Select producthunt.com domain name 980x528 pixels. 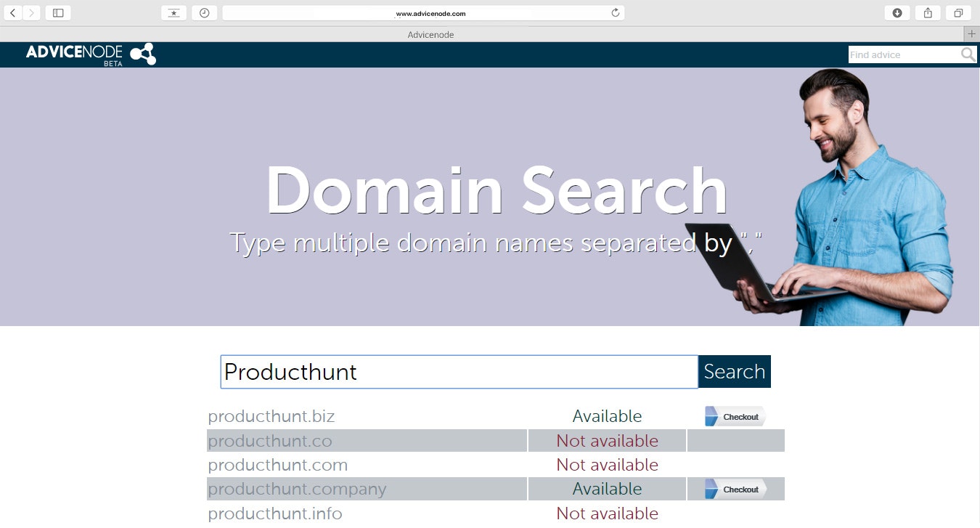point(278,465)
